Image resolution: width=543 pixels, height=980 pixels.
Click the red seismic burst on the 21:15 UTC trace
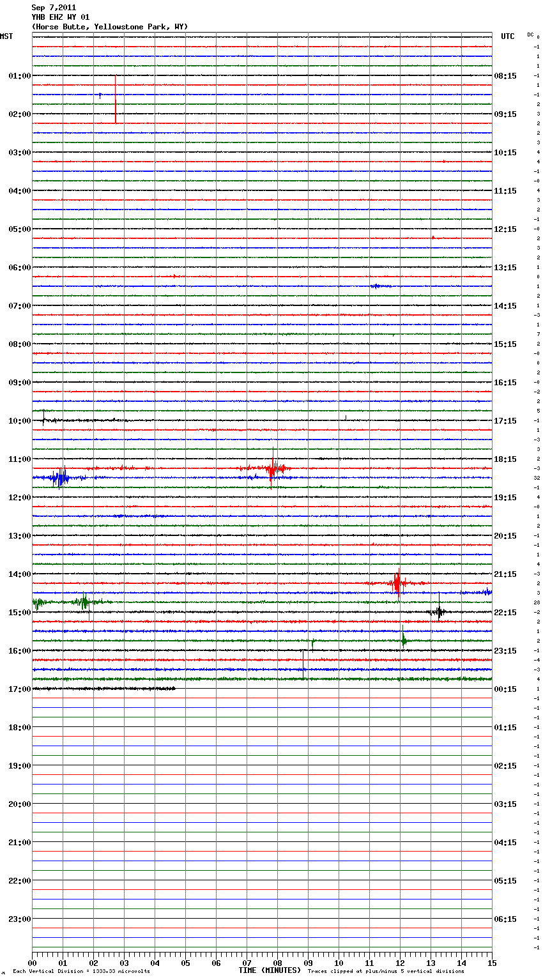(397, 583)
